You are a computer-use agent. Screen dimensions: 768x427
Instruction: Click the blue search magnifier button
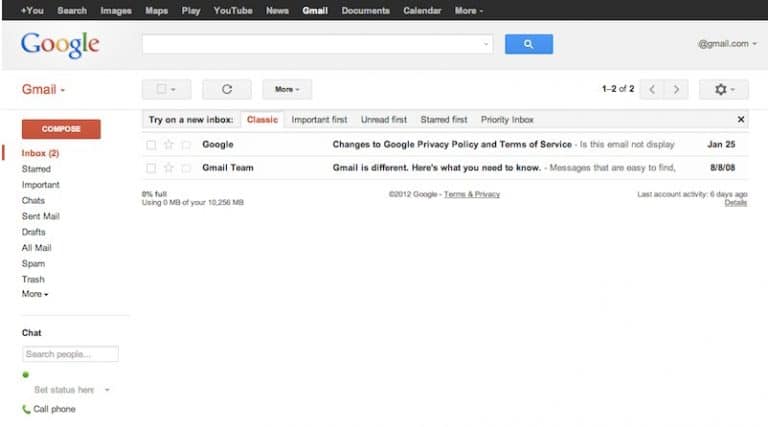point(528,44)
